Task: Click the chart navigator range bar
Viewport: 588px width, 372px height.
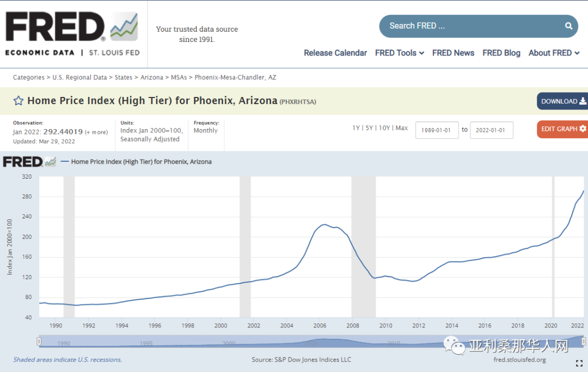Action: pos(311,341)
